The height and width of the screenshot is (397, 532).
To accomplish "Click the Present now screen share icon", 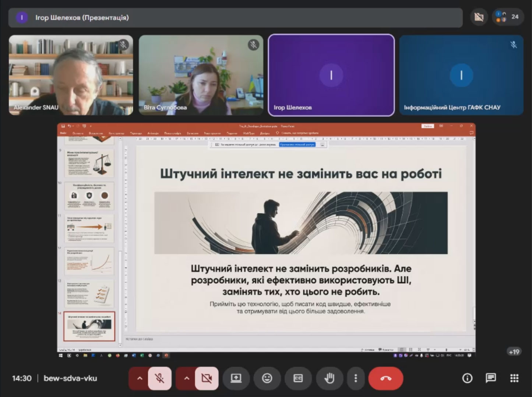I will pyautogui.click(x=236, y=378).
